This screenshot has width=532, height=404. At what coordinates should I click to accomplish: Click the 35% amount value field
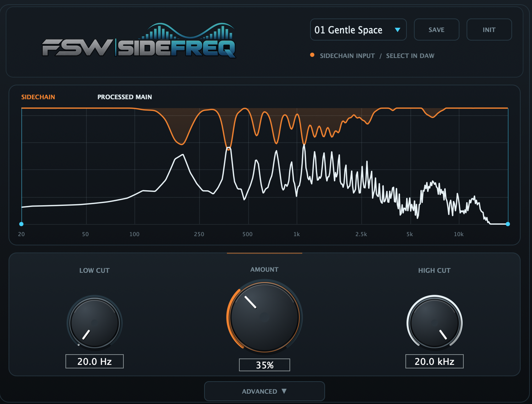(x=265, y=365)
